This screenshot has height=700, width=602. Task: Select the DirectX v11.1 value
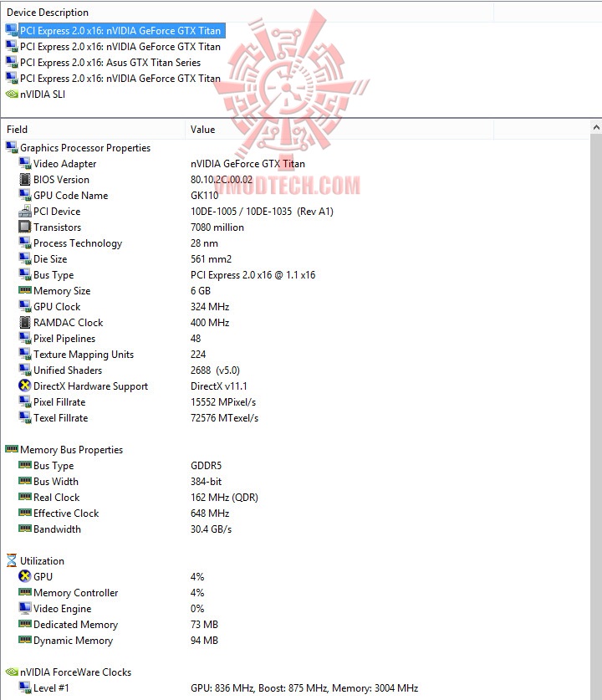click(x=219, y=386)
